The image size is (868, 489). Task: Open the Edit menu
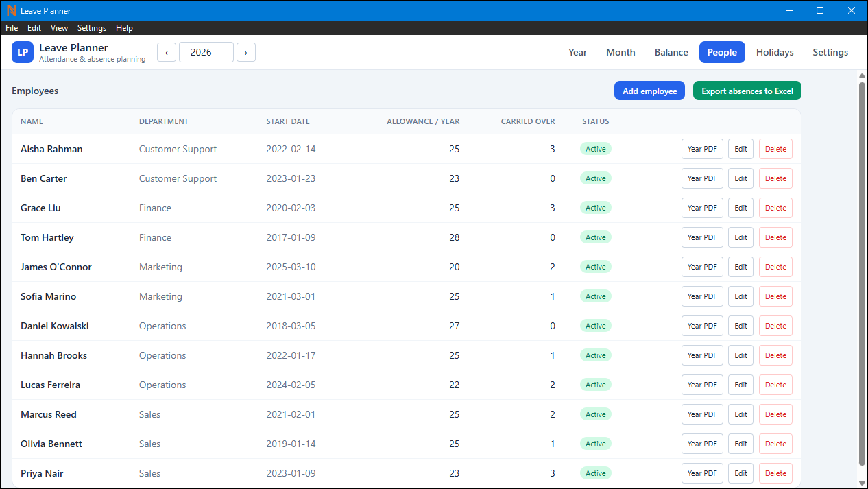[34, 28]
